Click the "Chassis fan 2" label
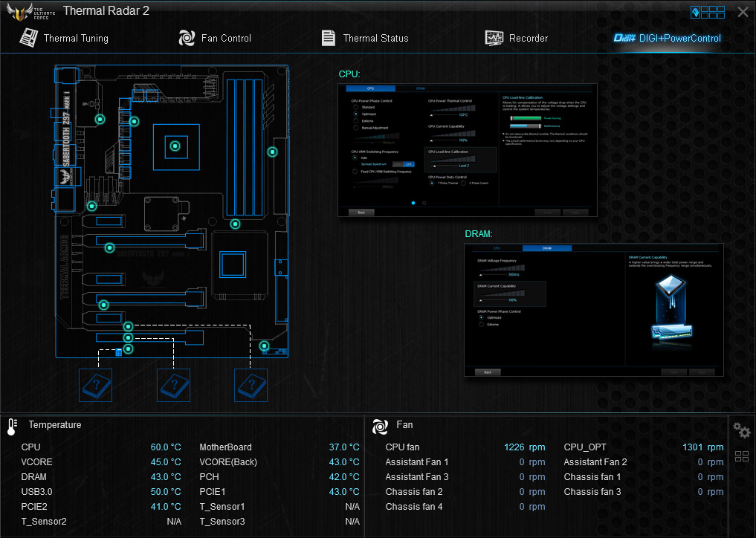Viewport: 756px width, 538px height. pos(414,492)
